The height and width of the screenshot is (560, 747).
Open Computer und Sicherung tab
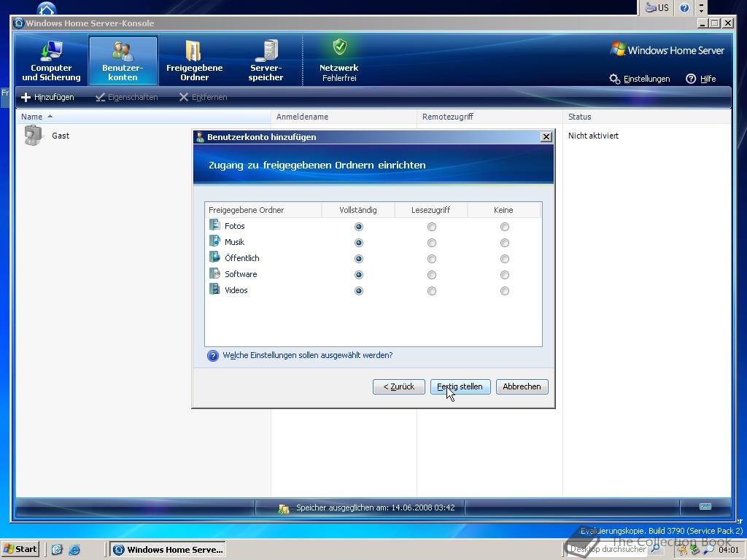tap(51, 61)
